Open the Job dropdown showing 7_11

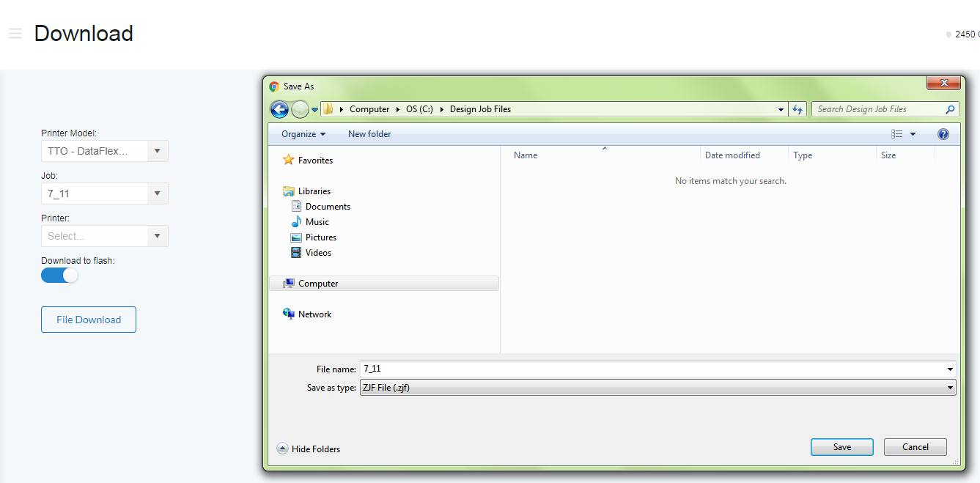click(104, 193)
